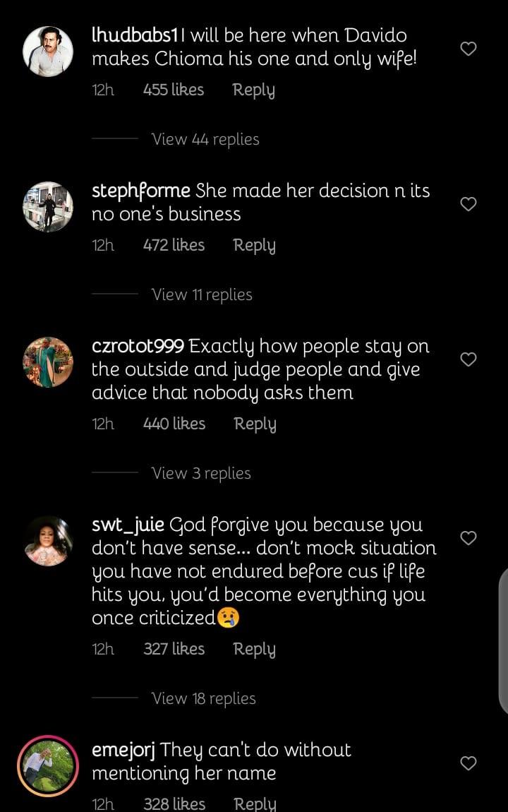Tap the heart on stephforme's comment
Viewport: 508px width, 812px height.
pos(468,204)
